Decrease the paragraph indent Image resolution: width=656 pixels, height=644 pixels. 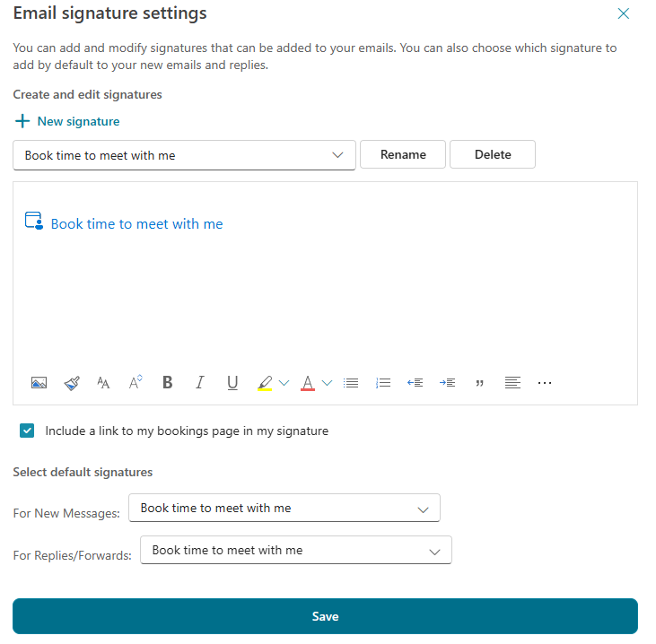(x=415, y=383)
